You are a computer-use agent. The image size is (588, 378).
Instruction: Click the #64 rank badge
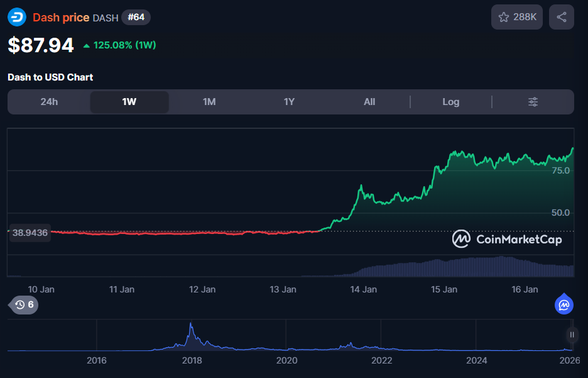tap(136, 17)
